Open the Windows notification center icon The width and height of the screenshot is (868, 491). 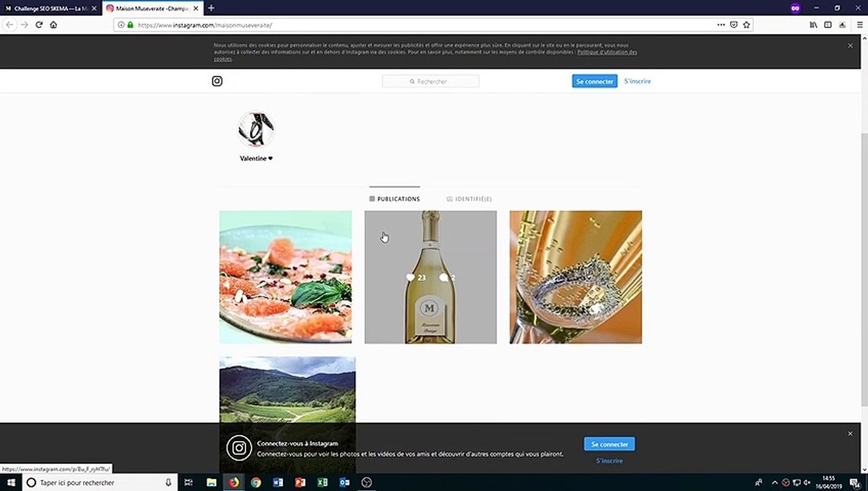point(856,482)
